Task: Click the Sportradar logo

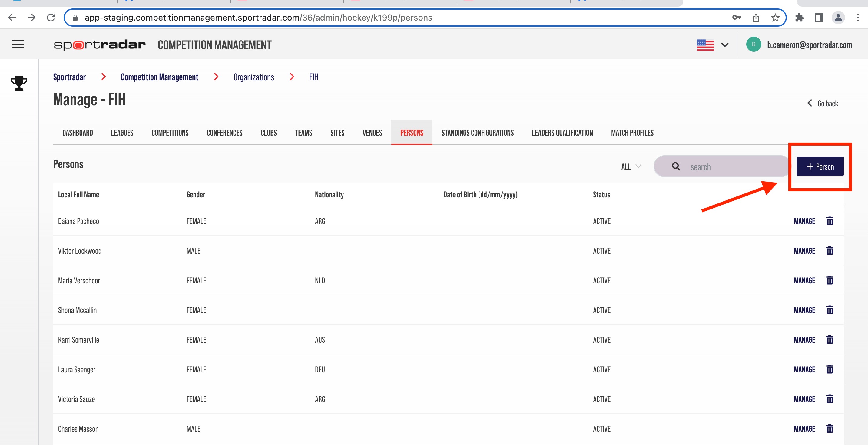Action: (100, 44)
